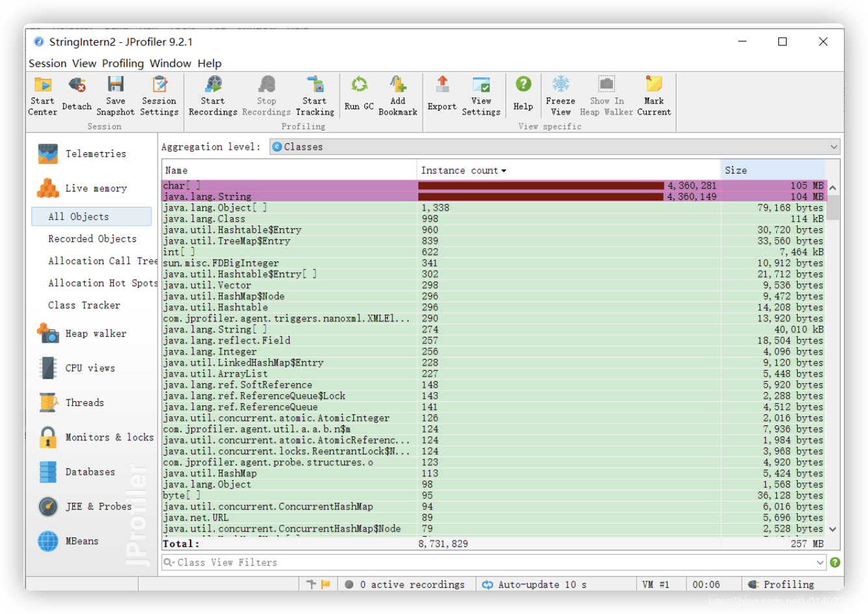The image size is (868, 614).
Task: Select the java.util.Vector row
Action: click(495, 285)
